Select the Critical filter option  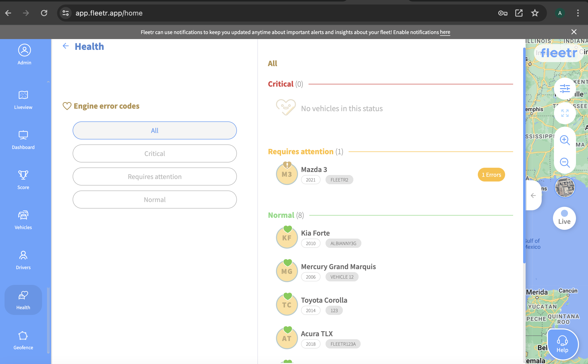(x=155, y=153)
